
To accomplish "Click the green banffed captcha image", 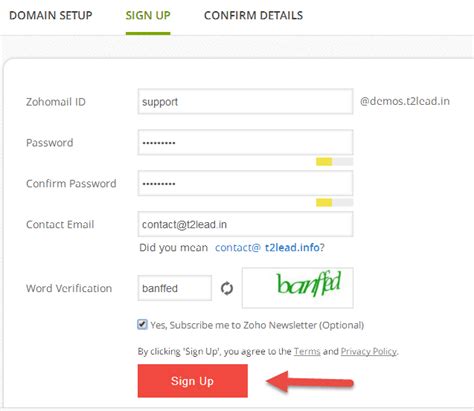I will coord(298,288).
